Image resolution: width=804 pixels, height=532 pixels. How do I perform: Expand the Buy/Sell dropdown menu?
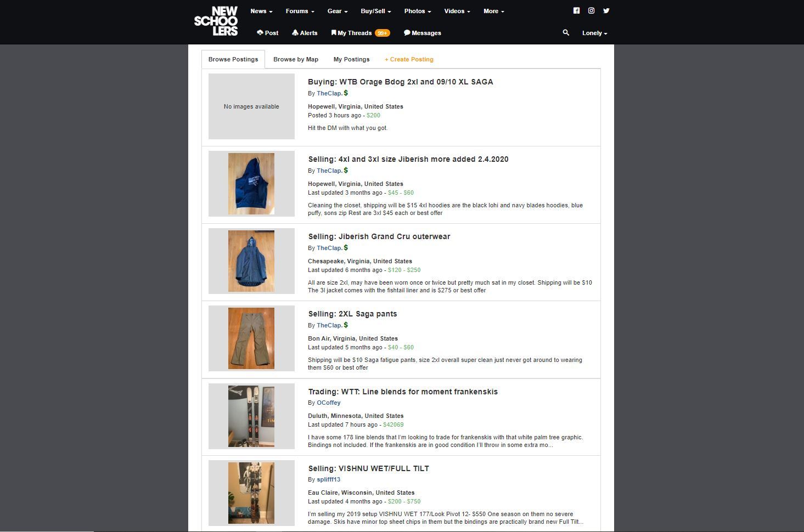375,11
